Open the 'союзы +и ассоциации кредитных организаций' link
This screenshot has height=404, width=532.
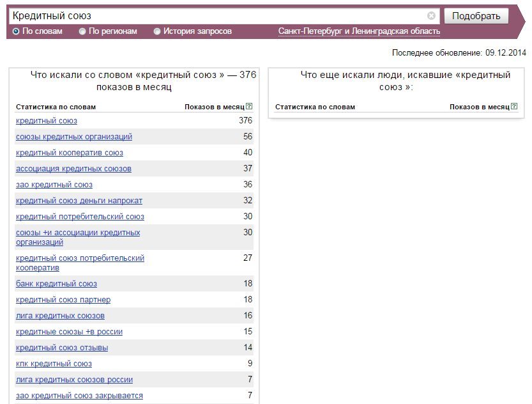click(x=78, y=237)
